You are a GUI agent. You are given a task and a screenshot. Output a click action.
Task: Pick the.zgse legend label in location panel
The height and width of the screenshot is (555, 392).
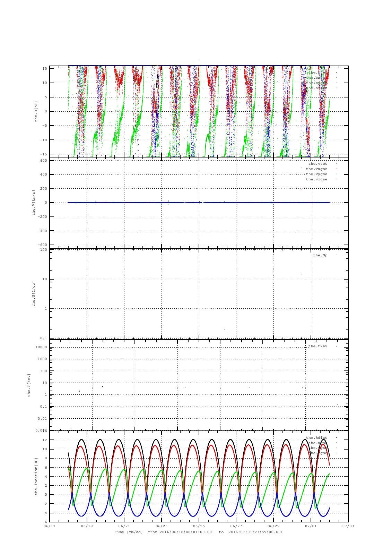[x=317, y=453]
